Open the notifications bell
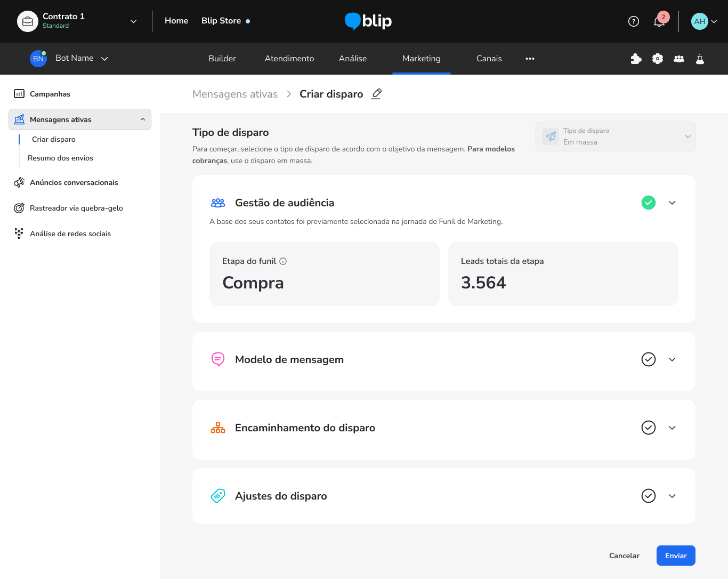 659,21
